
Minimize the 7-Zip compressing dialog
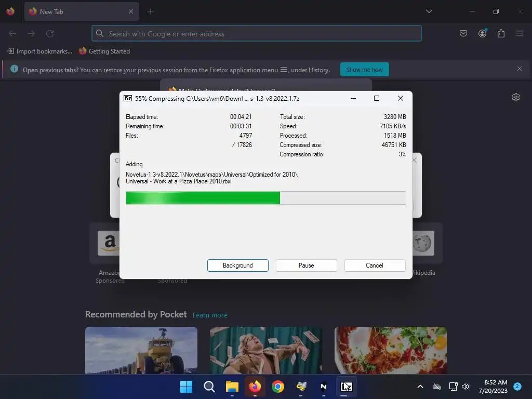point(353,98)
